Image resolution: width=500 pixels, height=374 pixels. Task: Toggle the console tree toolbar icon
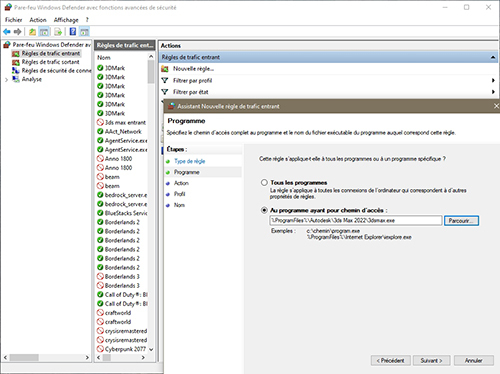[44, 32]
